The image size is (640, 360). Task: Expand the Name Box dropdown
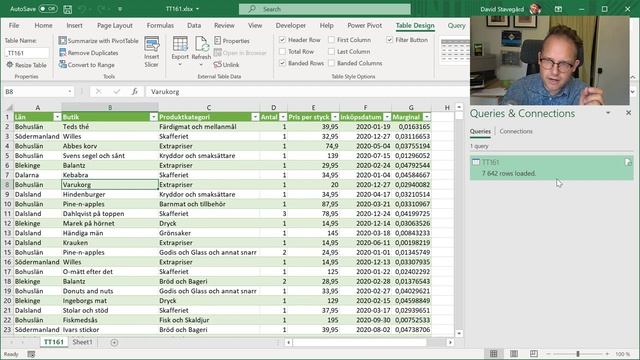click(70, 91)
